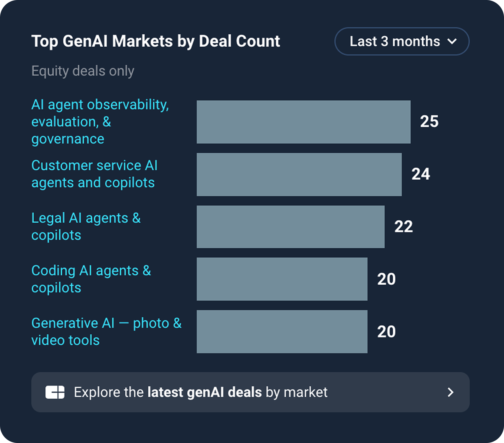
Task: Select the Generative AI photo & video bar
Action: click(x=282, y=331)
